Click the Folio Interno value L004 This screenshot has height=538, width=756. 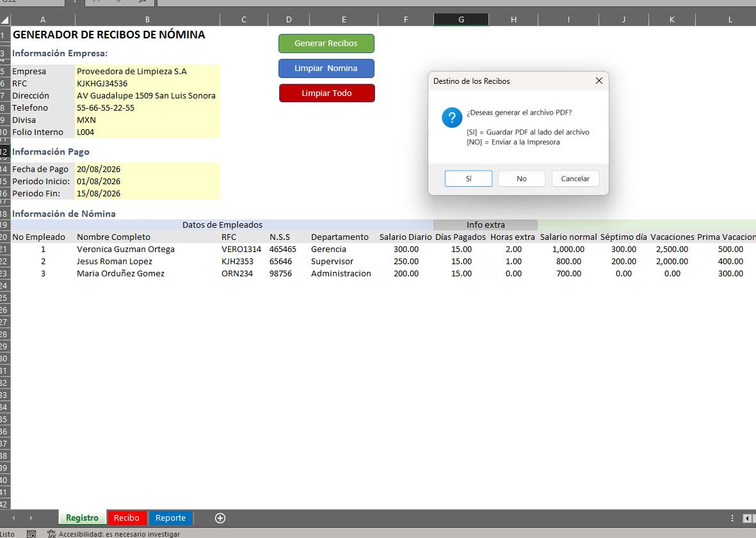147,132
